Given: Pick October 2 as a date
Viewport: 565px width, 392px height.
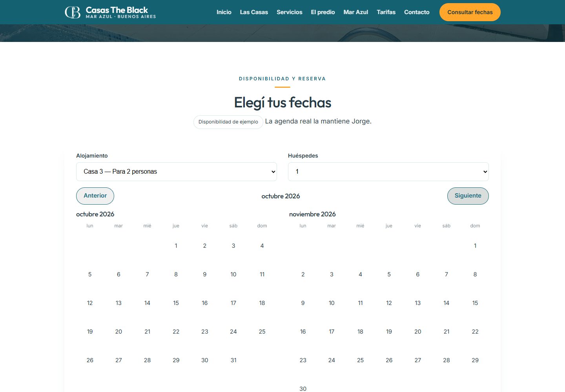Looking at the screenshot, I should 205,246.
